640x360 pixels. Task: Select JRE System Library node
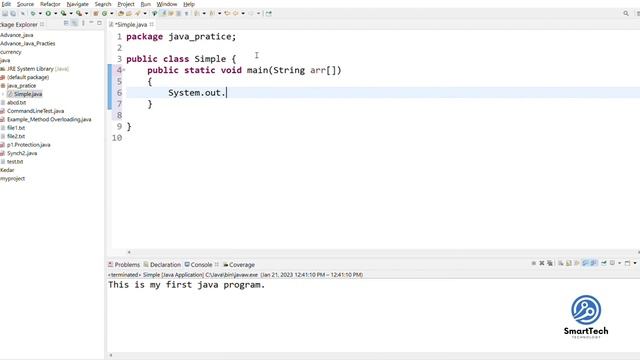35,69
